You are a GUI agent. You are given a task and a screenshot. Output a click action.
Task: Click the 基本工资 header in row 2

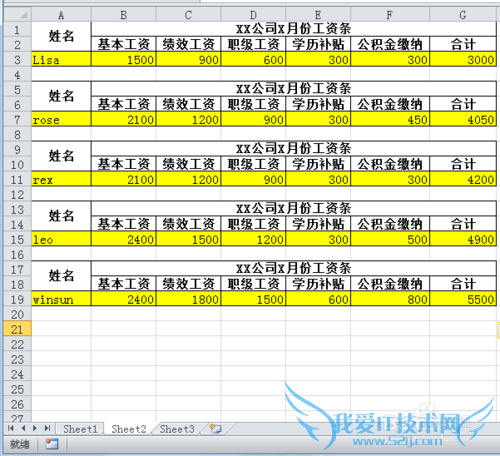pos(123,44)
